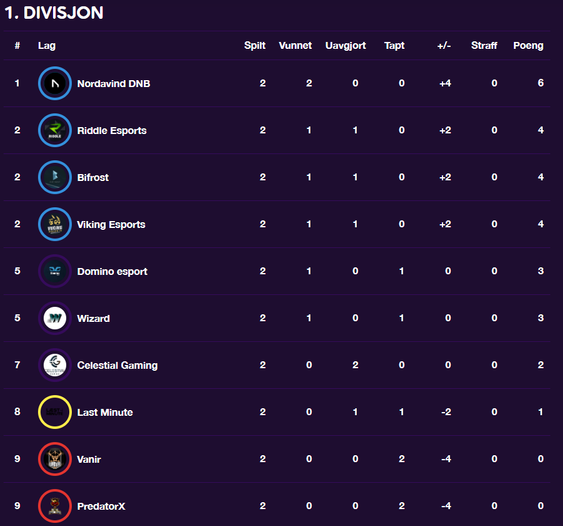
Task: Open the Celestial Gaming logo icon
Action: (55, 365)
